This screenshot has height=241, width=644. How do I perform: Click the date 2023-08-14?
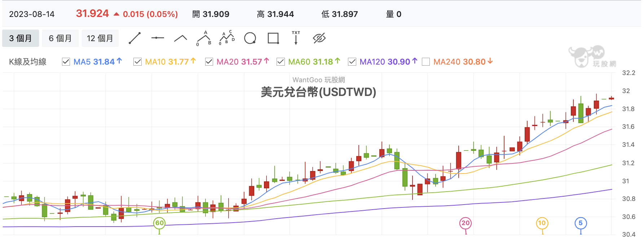pyautogui.click(x=32, y=14)
